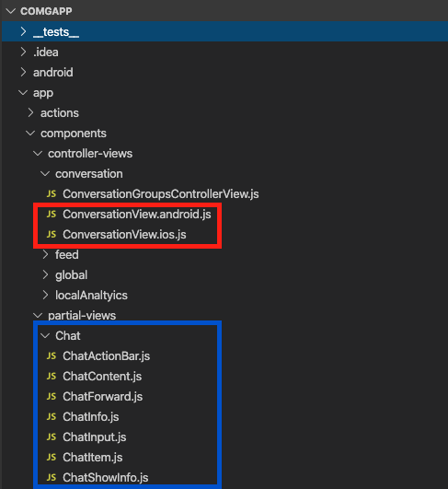Click JS icon beside ChatForward.js
Screen dimensions: 448x489
52,397
